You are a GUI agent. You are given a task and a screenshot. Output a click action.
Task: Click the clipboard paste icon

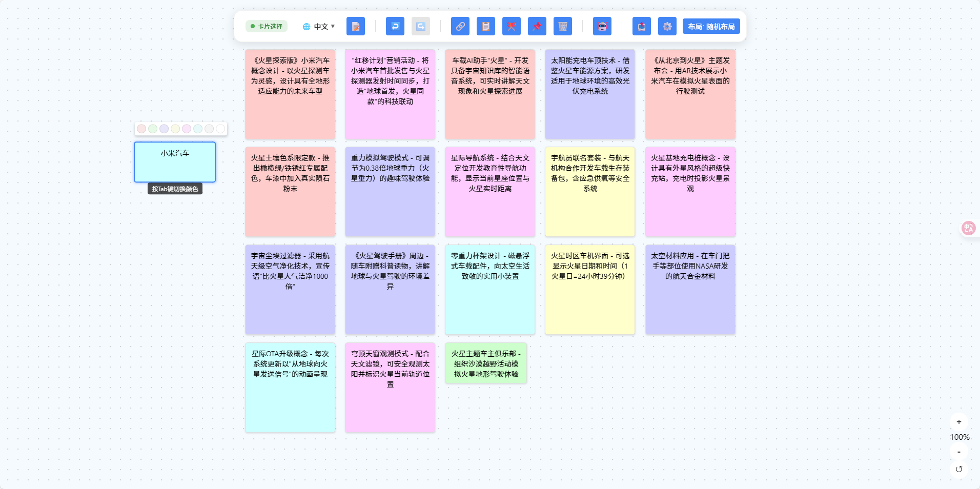(486, 26)
